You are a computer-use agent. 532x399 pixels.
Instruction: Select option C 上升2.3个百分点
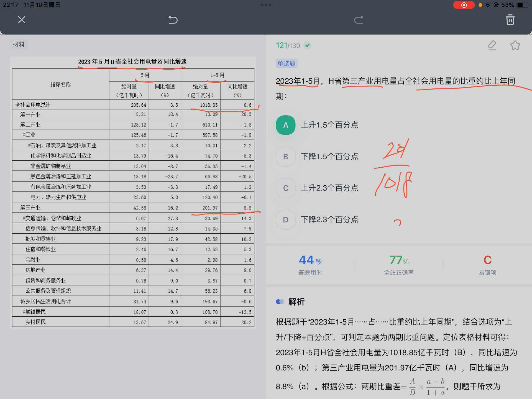(317, 188)
